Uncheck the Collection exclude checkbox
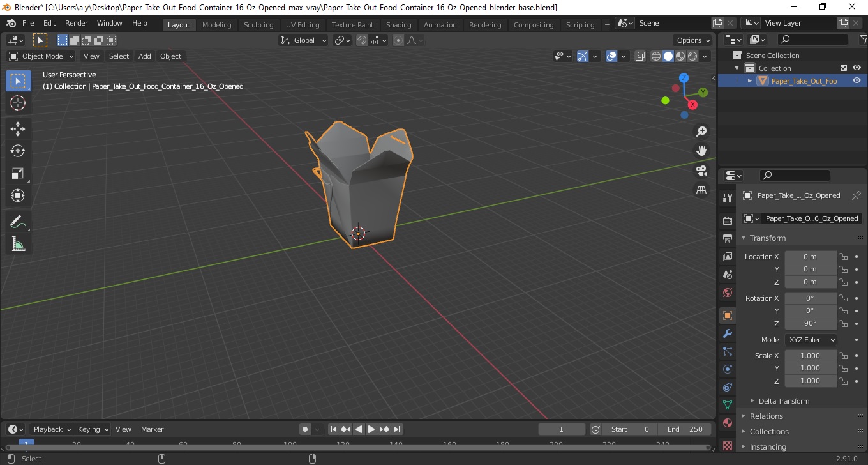 click(844, 68)
